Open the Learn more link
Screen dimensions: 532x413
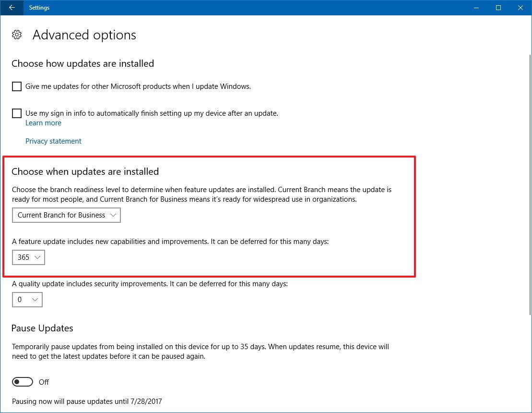click(x=43, y=123)
